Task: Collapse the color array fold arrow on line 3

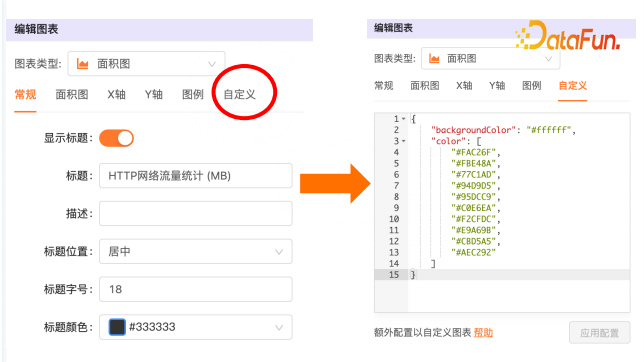Action: pyautogui.click(x=404, y=141)
